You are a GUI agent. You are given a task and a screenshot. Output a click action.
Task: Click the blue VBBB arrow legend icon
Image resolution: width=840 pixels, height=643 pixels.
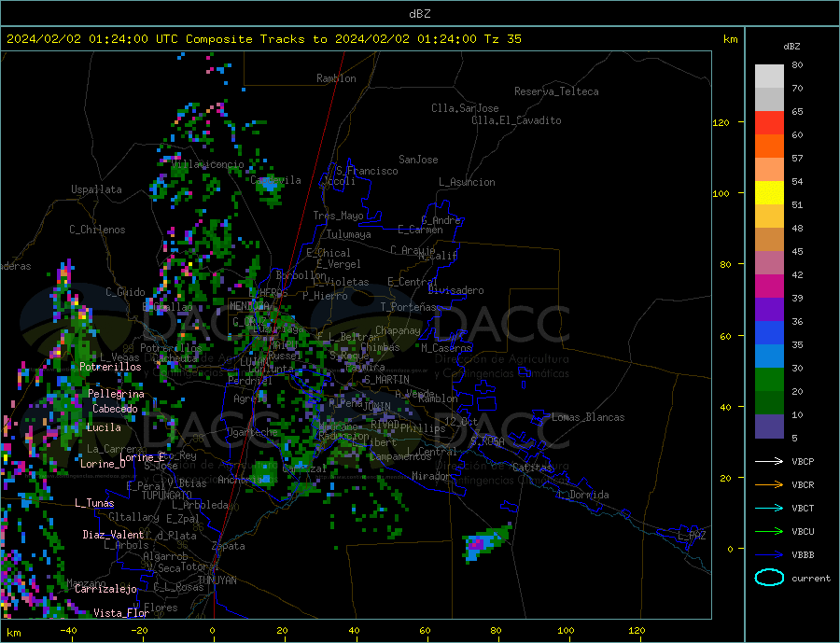pyautogui.click(x=769, y=554)
